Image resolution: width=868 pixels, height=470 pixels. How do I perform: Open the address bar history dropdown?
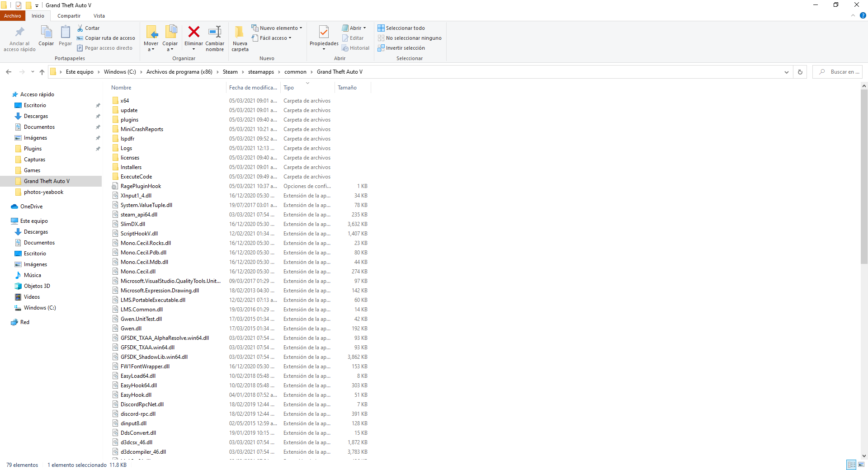point(786,72)
